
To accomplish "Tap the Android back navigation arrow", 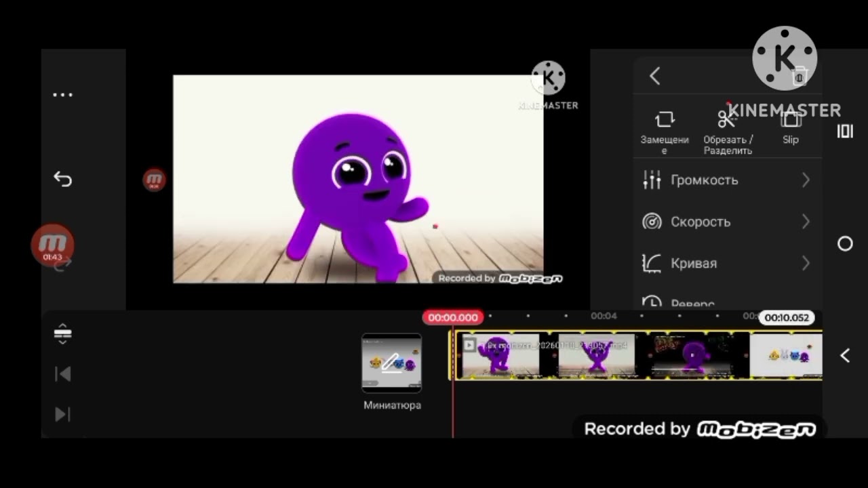I will pyautogui.click(x=845, y=355).
